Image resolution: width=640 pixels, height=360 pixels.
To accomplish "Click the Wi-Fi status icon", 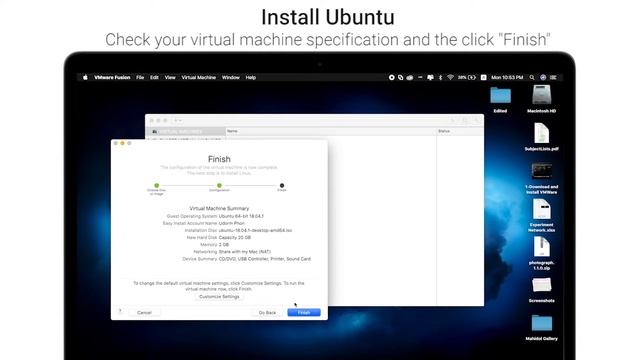I will click(450, 77).
